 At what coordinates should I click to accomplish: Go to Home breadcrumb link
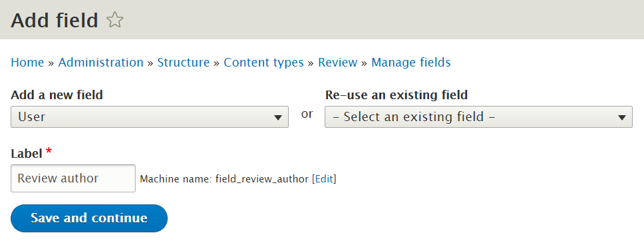tap(27, 63)
